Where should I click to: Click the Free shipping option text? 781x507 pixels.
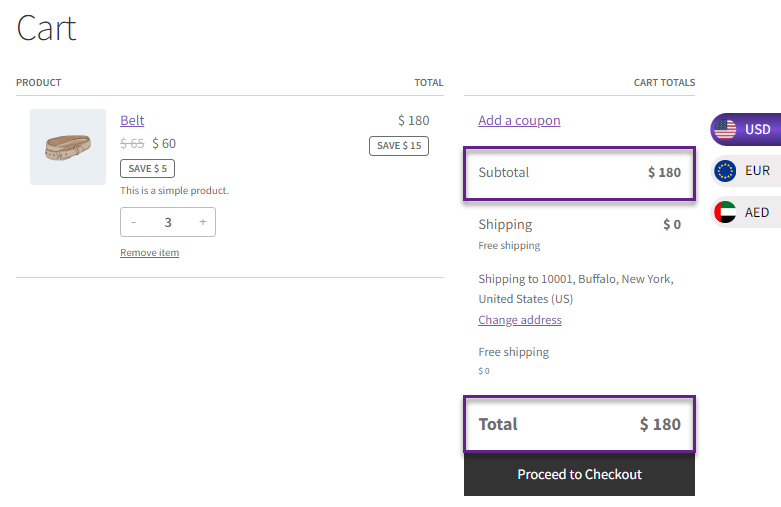514,352
